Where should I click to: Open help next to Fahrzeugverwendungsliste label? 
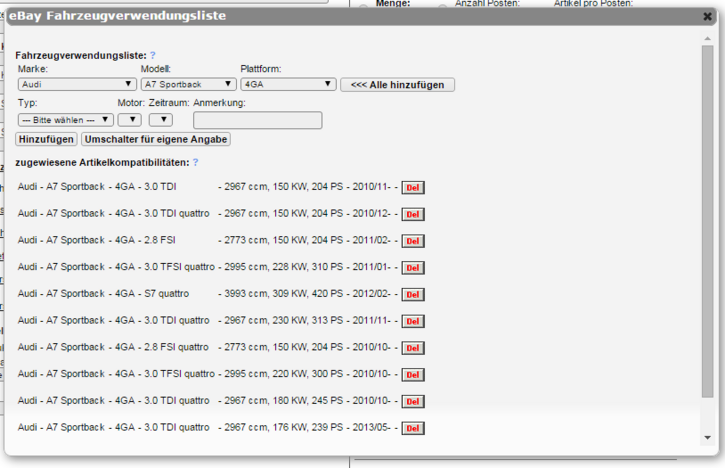(153, 55)
